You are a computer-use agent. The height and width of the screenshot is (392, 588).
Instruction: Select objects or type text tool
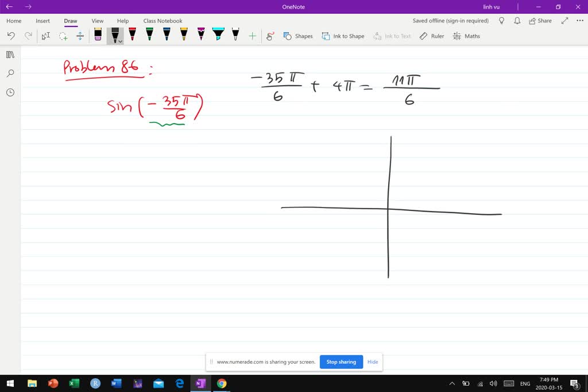[46, 36]
